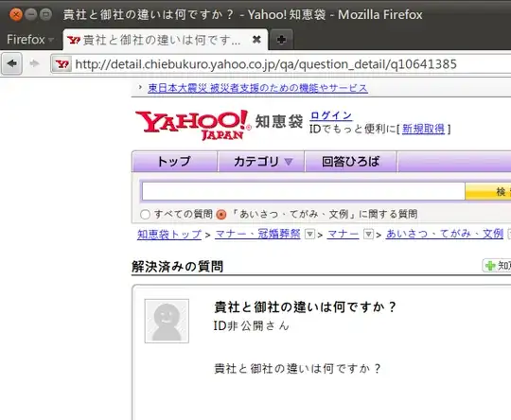Click the ID非公開さん username text

pyautogui.click(x=251, y=325)
